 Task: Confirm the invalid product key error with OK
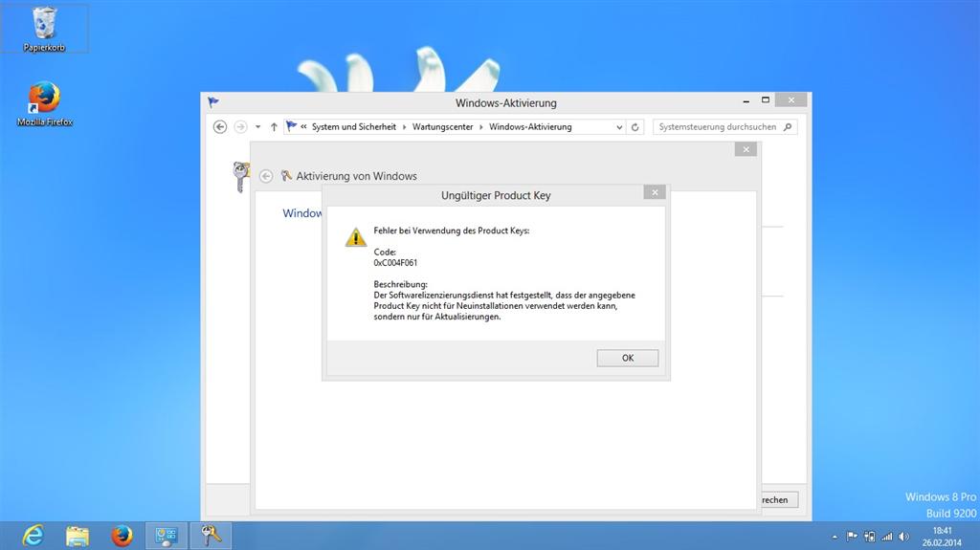click(x=627, y=358)
